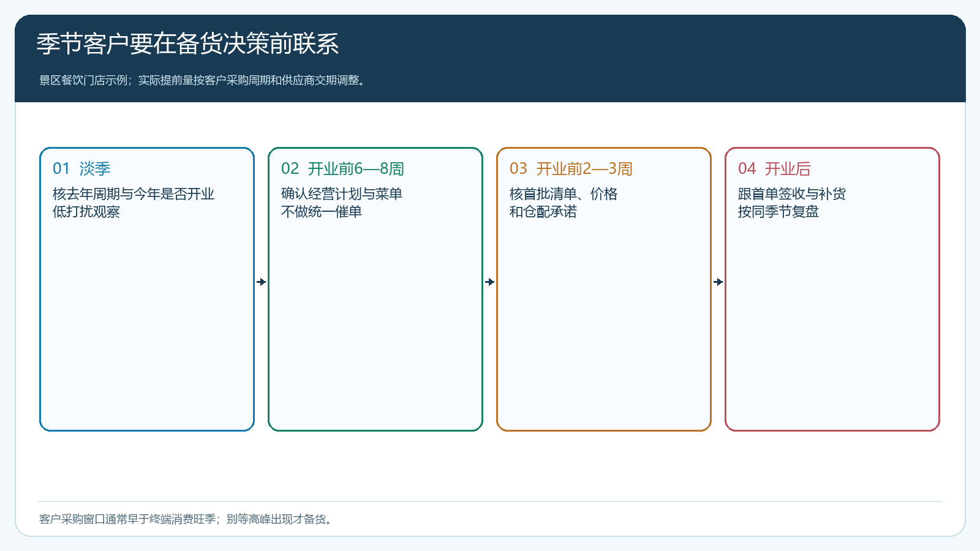Select the line 跟首单签收与补货

(x=792, y=194)
